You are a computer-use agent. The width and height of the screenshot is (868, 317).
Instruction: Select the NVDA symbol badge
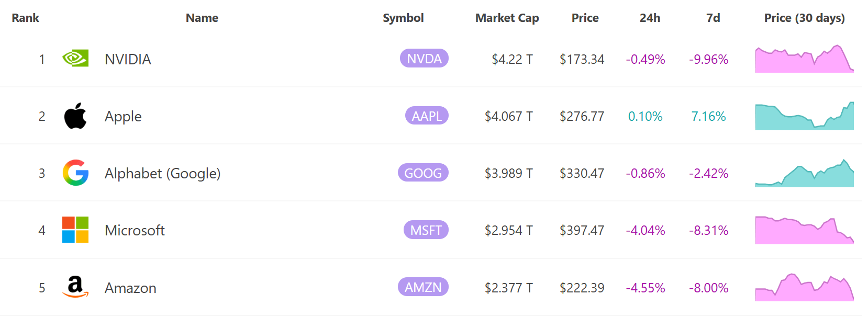(x=424, y=59)
